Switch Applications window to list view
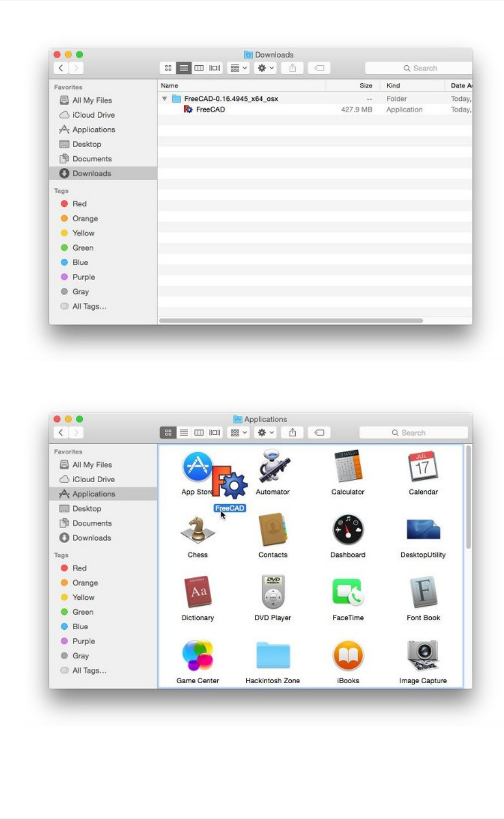Viewport: 504px width, 819px height. click(x=184, y=432)
